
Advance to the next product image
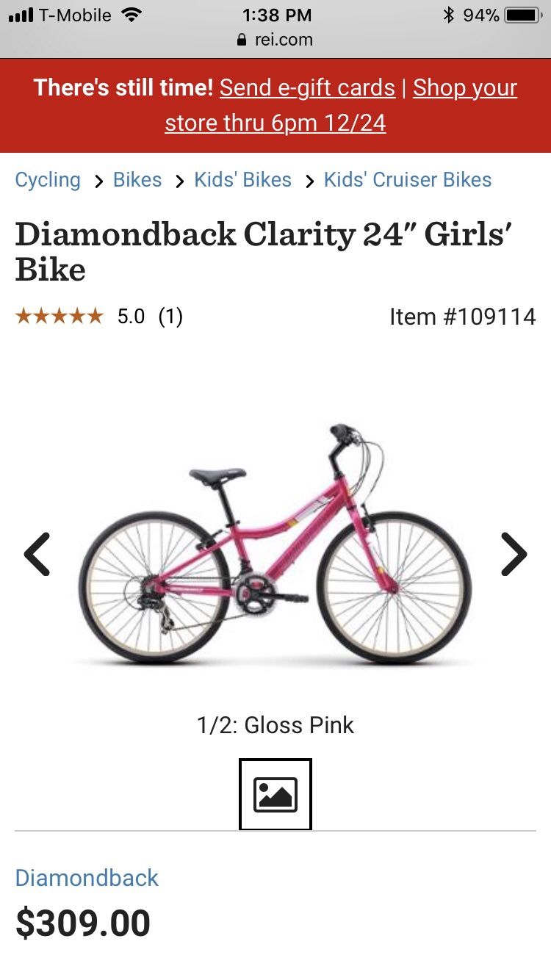[x=514, y=554]
